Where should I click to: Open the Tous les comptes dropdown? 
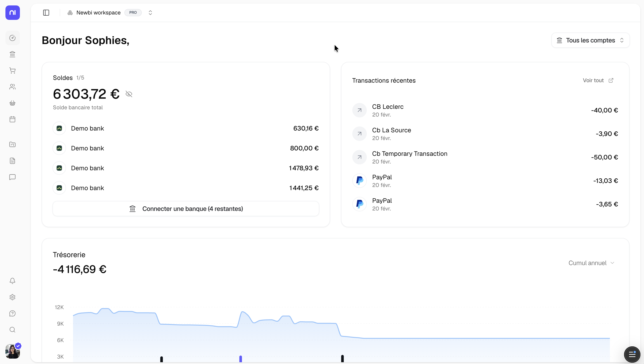coord(590,40)
